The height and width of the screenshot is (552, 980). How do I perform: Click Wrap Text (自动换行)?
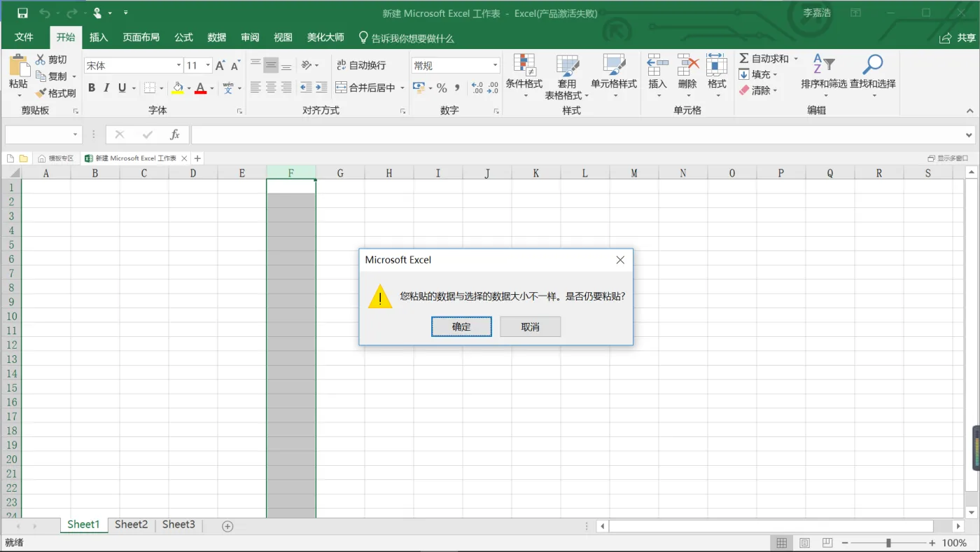point(361,65)
